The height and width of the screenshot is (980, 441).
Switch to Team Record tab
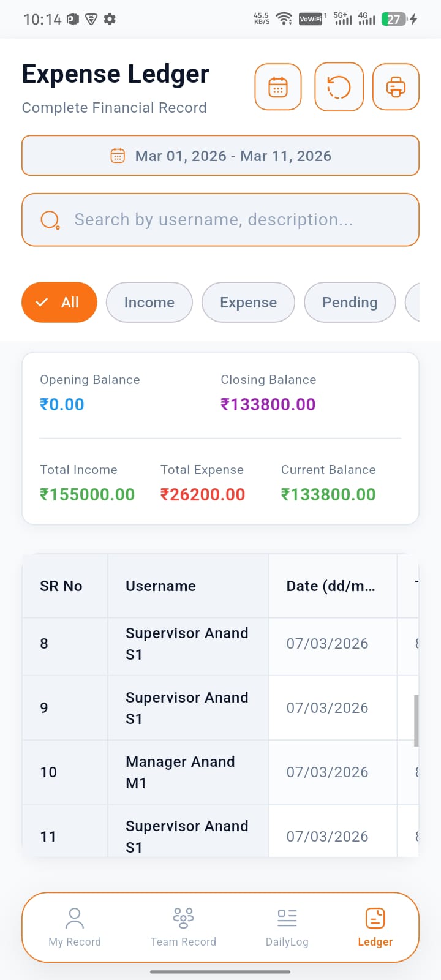[x=183, y=927]
